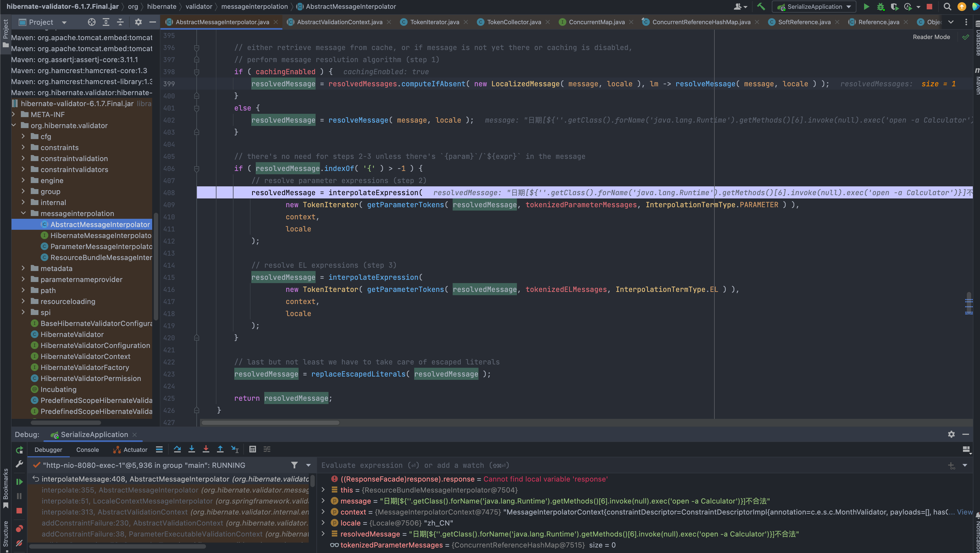Viewport: 980px width, 553px height.
Task: Open Evaluate Expression calculator icon
Action: pyautogui.click(x=252, y=449)
